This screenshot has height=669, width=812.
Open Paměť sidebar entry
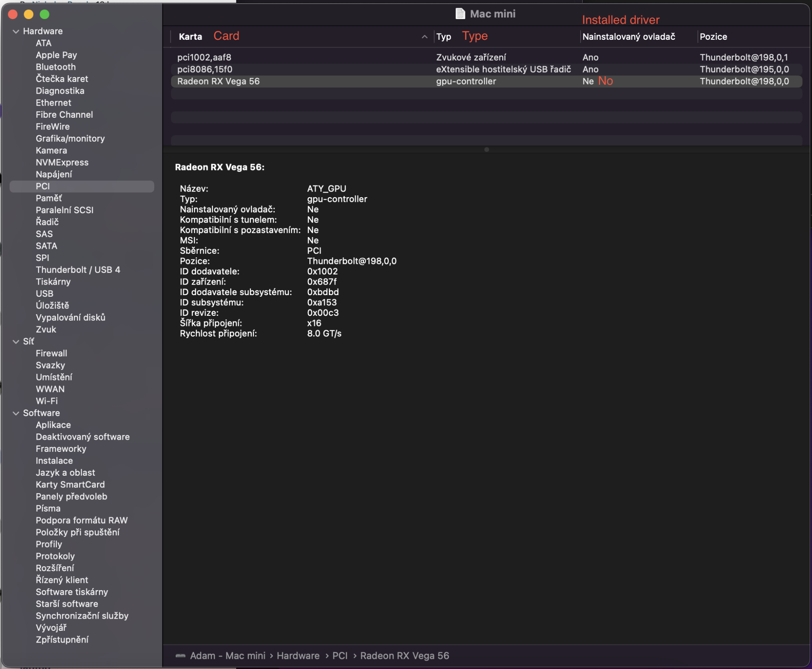49,198
